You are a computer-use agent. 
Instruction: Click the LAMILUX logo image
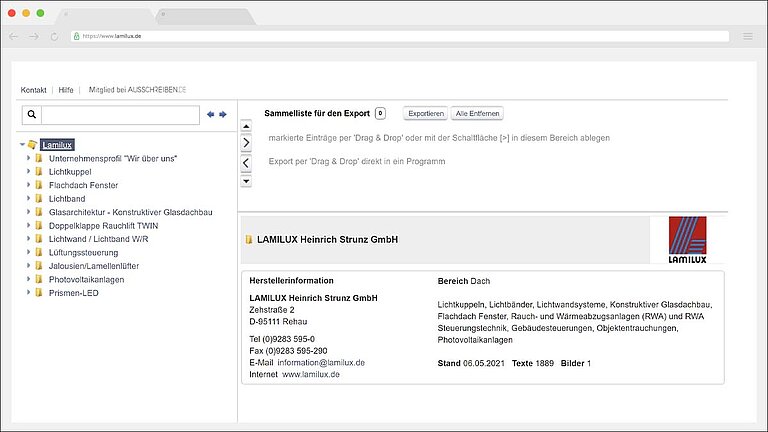(688, 240)
